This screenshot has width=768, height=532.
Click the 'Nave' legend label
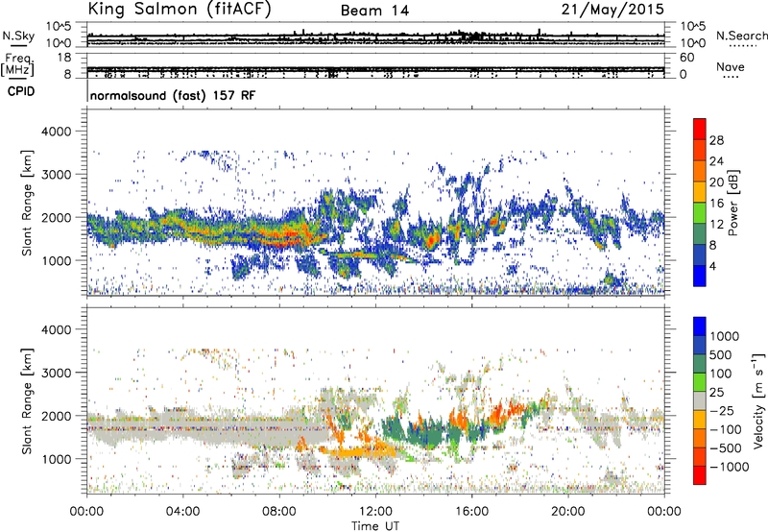coord(731,66)
